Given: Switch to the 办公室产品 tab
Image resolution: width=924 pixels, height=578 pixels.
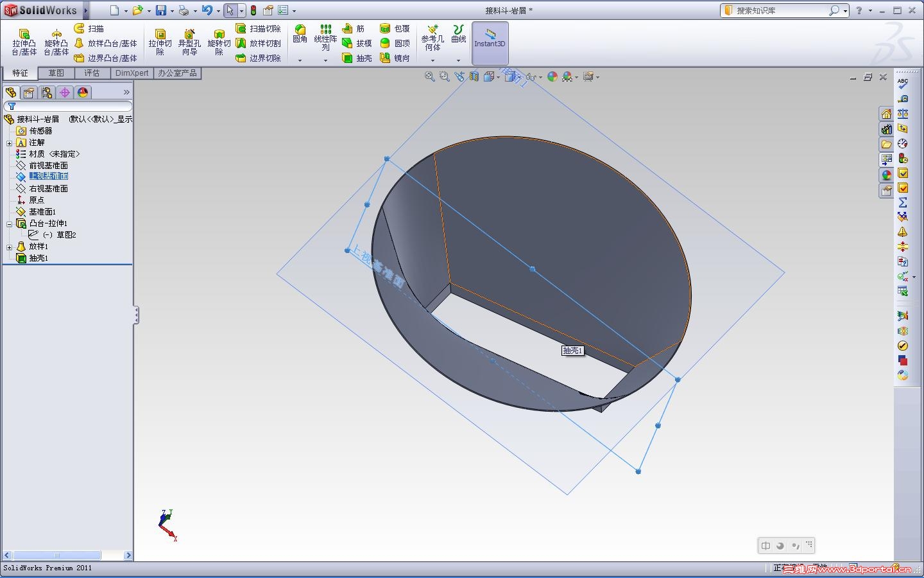Looking at the screenshot, I should point(177,73).
